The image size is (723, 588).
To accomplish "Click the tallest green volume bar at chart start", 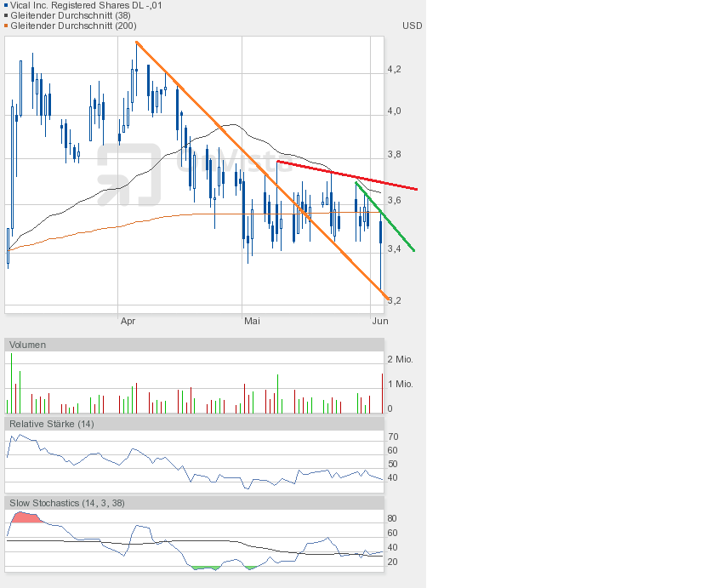I will tap(12, 383).
